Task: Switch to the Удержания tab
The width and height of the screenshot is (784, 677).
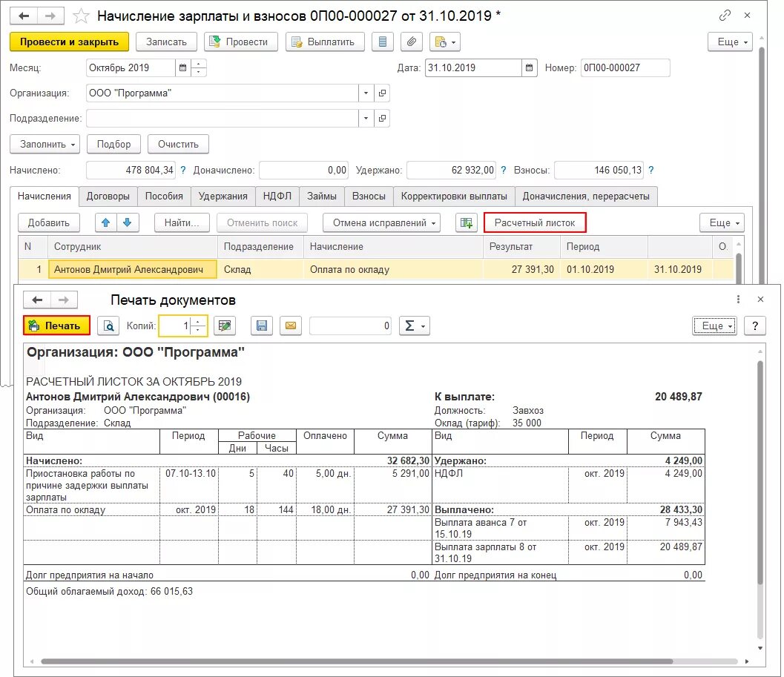Action: pos(223,197)
